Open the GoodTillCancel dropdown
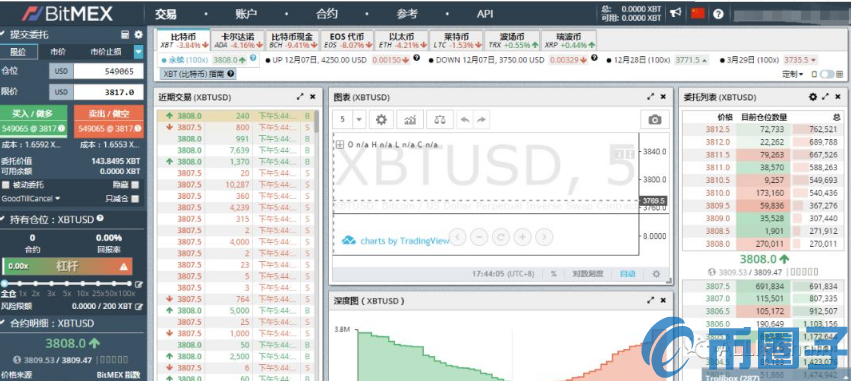The height and width of the screenshot is (381, 851). pos(31,199)
